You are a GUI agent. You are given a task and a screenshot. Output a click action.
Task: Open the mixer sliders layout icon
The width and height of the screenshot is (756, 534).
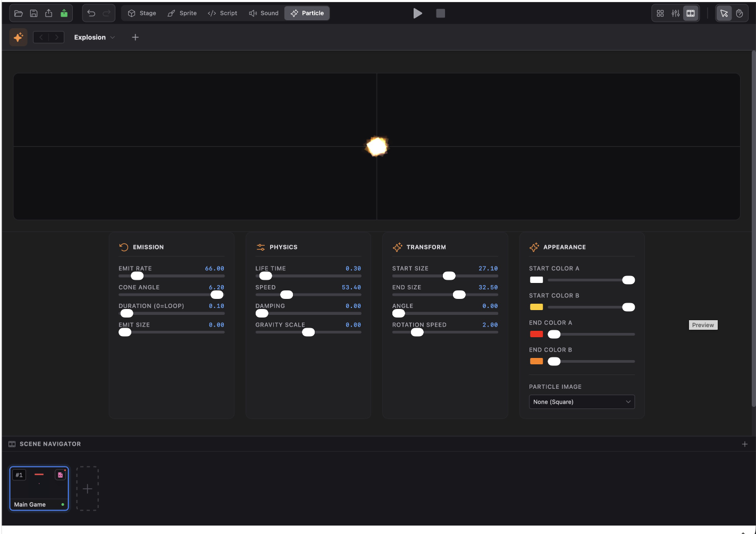point(676,13)
